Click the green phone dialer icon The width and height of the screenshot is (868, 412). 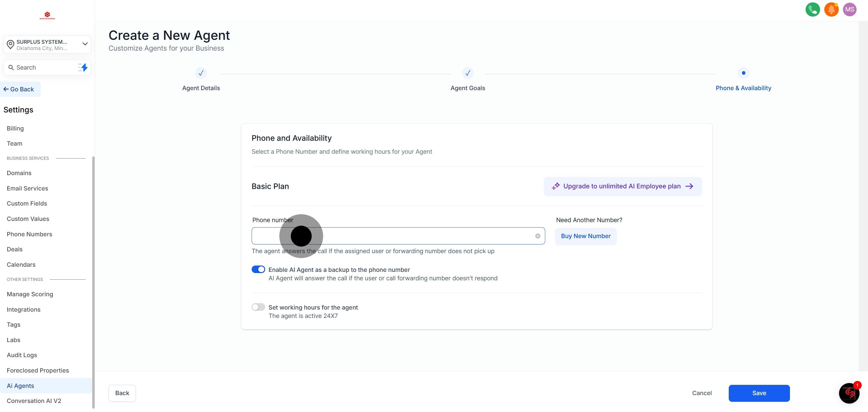click(813, 9)
